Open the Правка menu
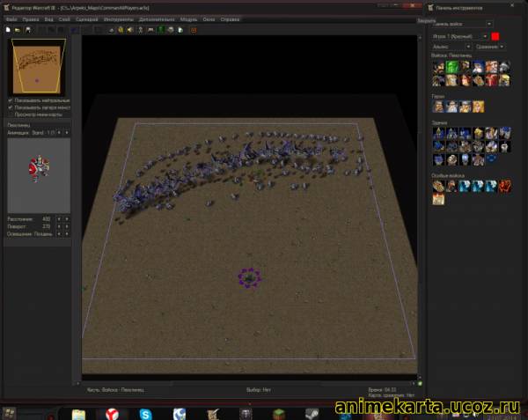Viewport: 528px width, 420px height. pos(31,19)
